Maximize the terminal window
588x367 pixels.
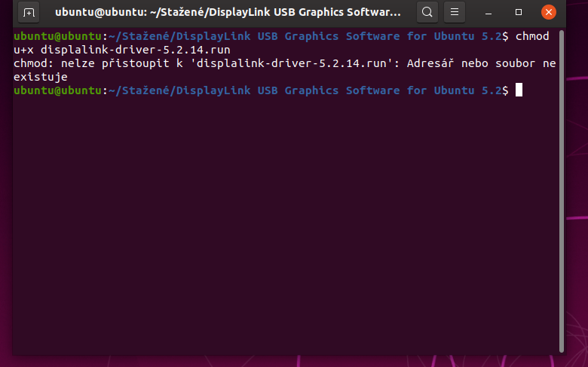click(x=518, y=12)
